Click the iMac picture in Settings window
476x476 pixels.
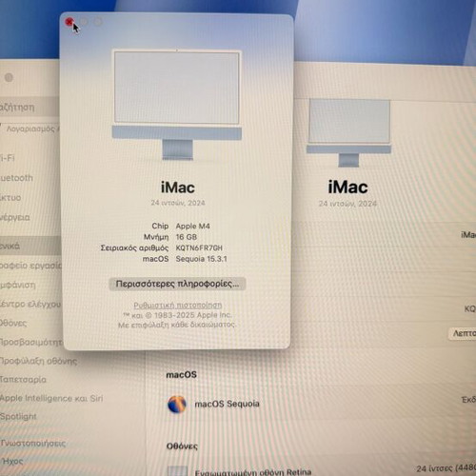tap(348, 132)
